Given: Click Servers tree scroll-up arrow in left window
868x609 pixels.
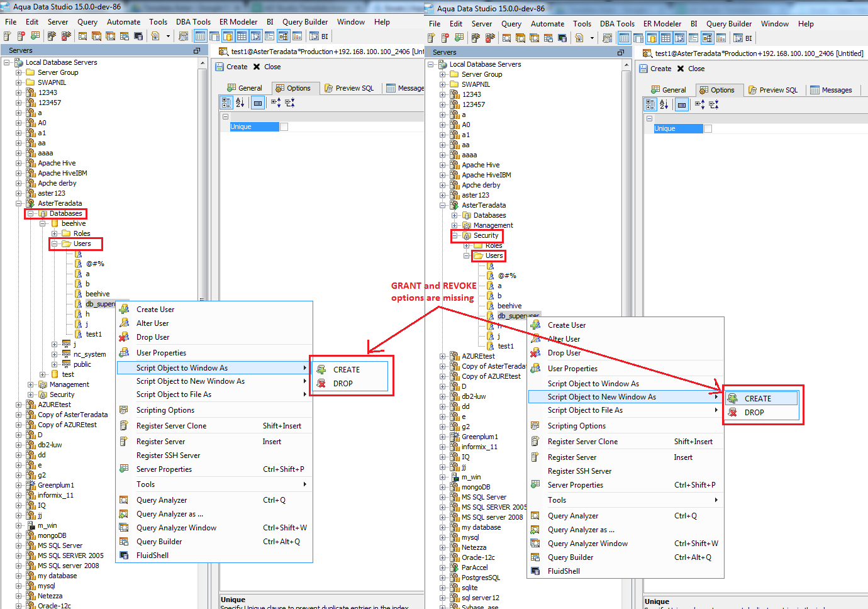Looking at the screenshot, I should click(203, 64).
